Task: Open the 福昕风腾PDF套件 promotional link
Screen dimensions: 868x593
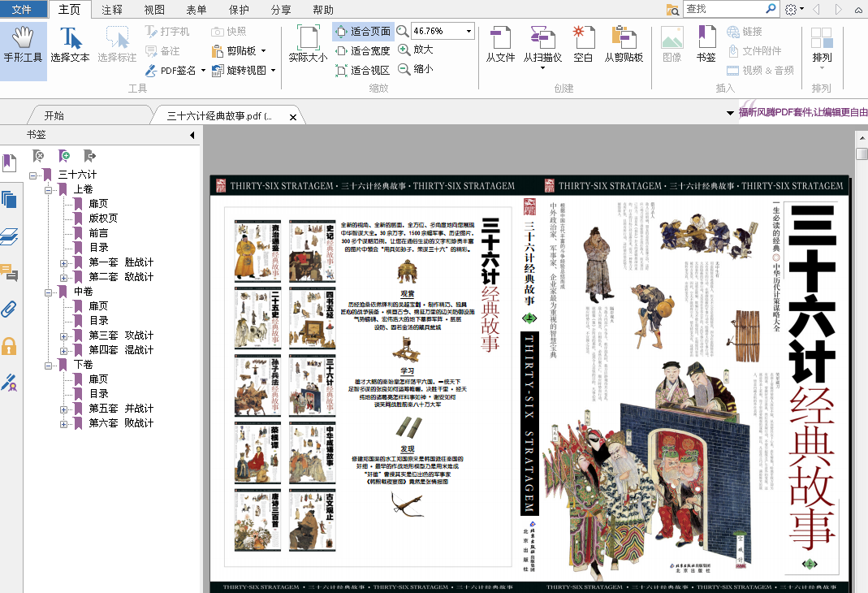Action: pyautogui.click(x=803, y=112)
